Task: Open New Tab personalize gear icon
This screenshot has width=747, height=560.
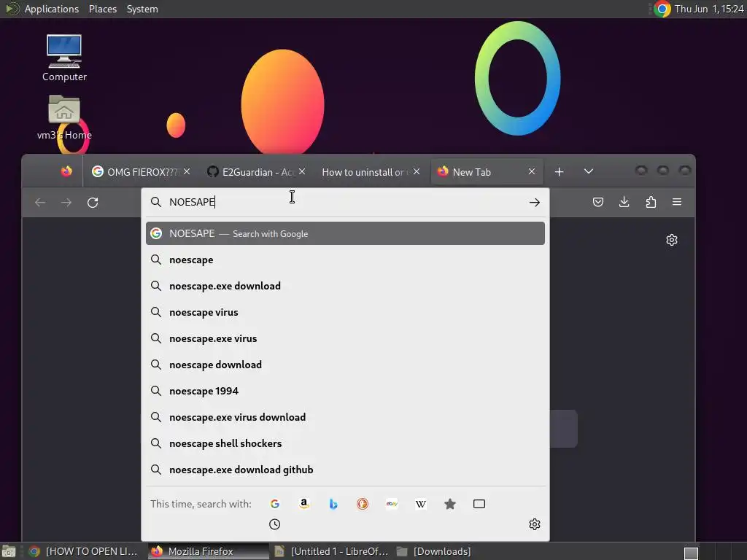Action: click(x=672, y=239)
